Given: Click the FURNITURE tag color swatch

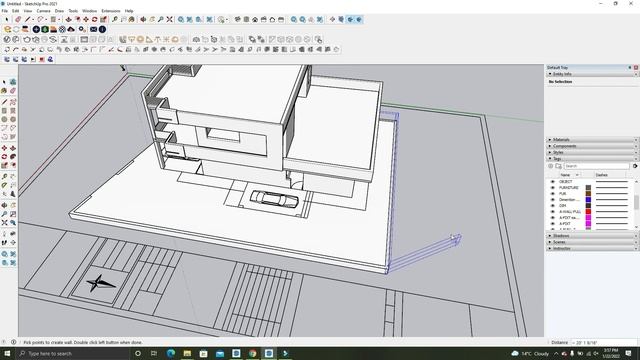Looking at the screenshot, I should click(588, 188).
